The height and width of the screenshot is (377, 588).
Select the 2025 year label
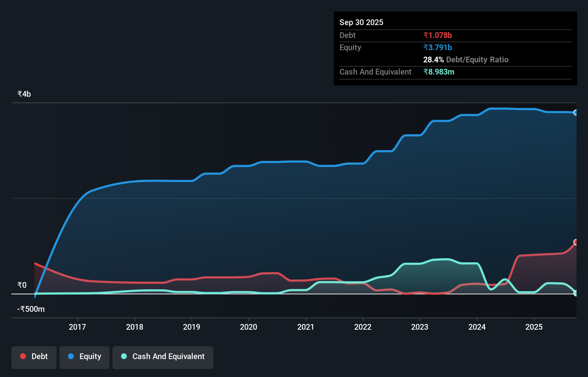point(534,327)
